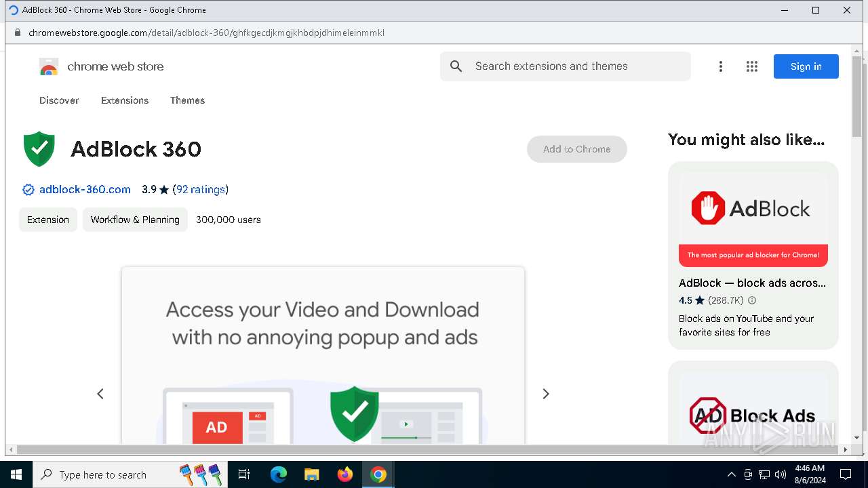
Task: Click the Chrome taskbar icon
Action: [x=378, y=474]
